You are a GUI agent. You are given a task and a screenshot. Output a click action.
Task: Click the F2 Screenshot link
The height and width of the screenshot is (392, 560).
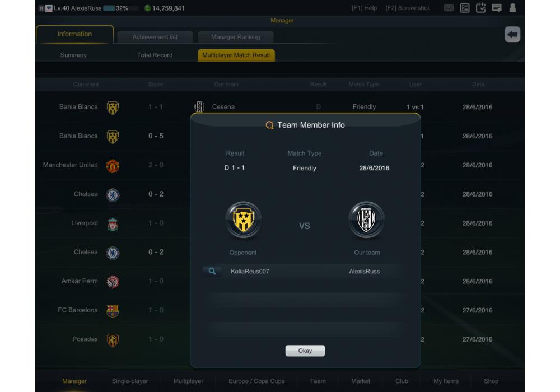(407, 8)
